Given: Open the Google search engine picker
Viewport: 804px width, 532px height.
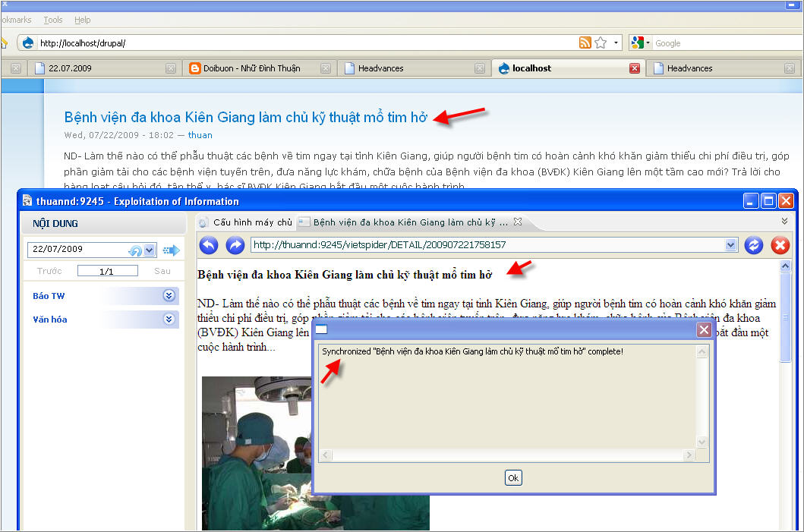Looking at the screenshot, I should pyautogui.click(x=640, y=43).
